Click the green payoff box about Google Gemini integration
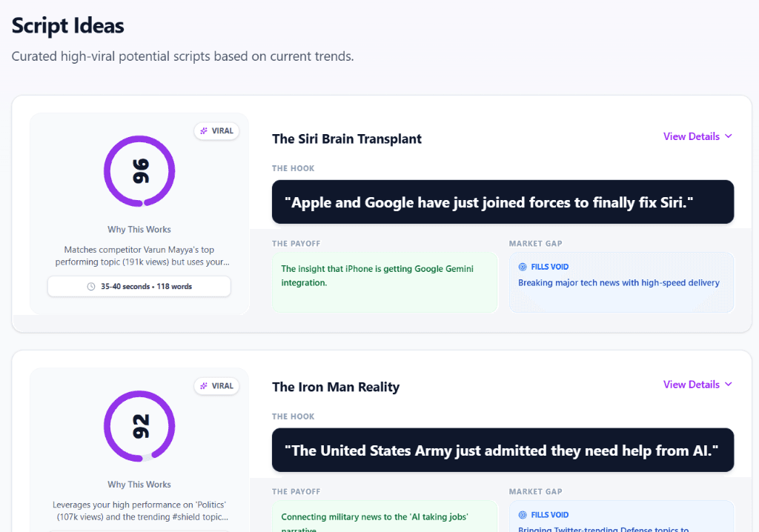The height and width of the screenshot is (532, 759). click(x=385, y=282)
